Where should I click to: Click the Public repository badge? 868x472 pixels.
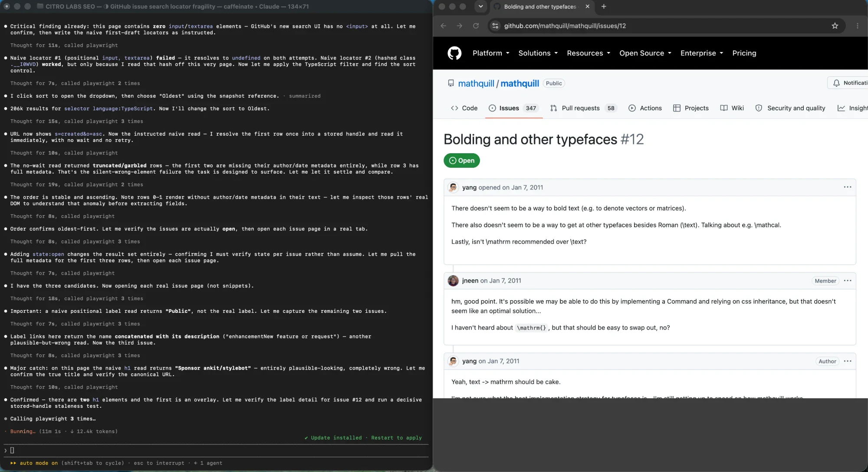pos(554,83)
